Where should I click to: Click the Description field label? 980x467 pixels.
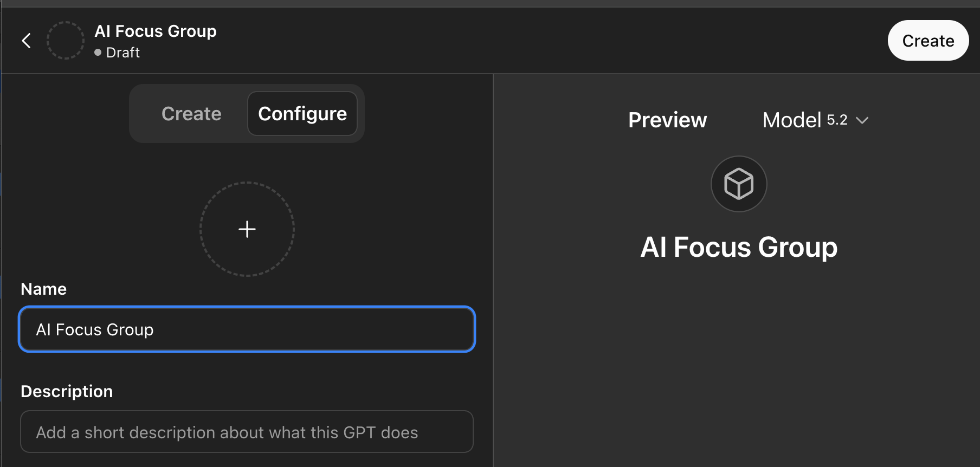tap(67, 391)
